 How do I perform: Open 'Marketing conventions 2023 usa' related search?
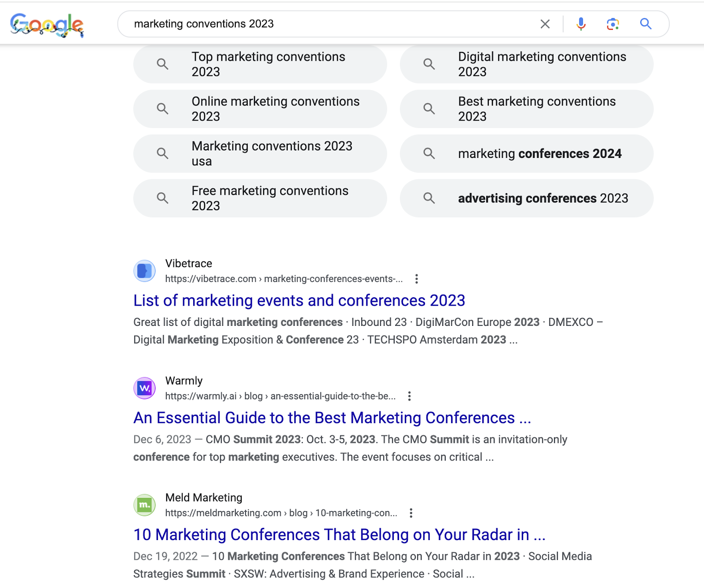point(260,153)
